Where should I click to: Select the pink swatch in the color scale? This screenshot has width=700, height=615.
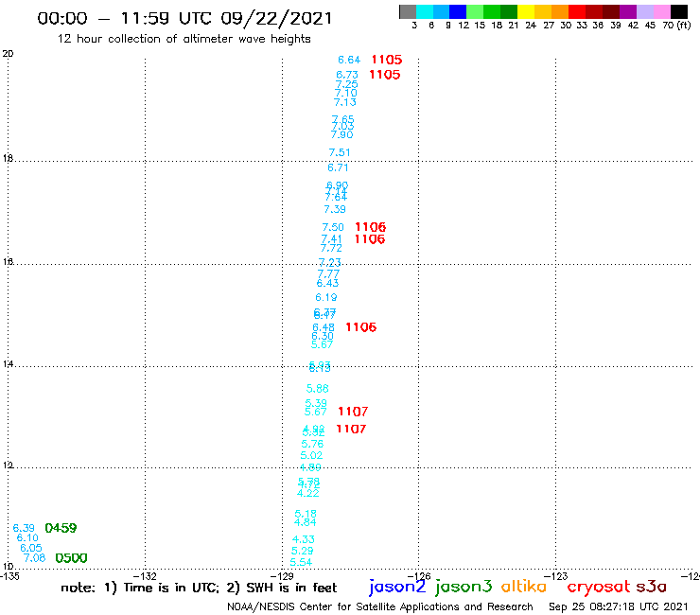(662, 11)
